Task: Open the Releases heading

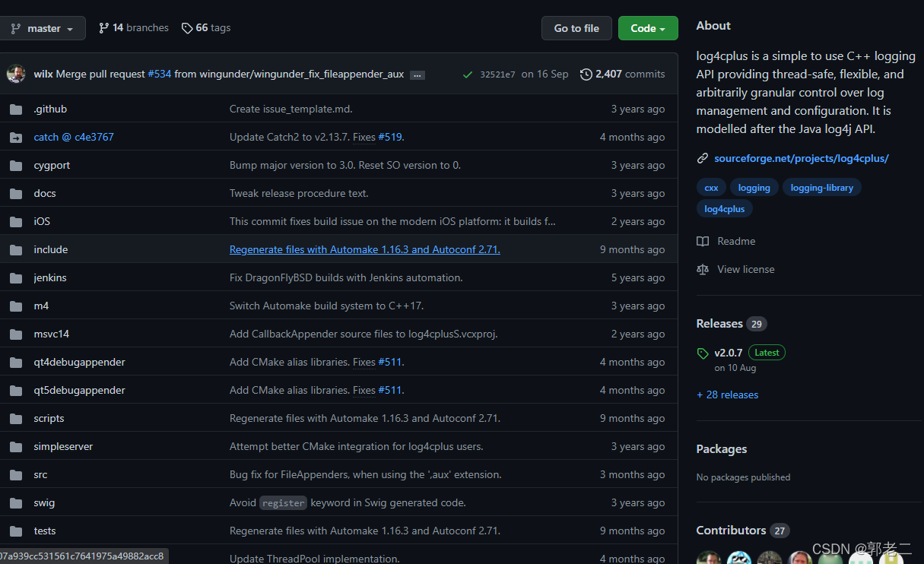Action: [719, 324]
